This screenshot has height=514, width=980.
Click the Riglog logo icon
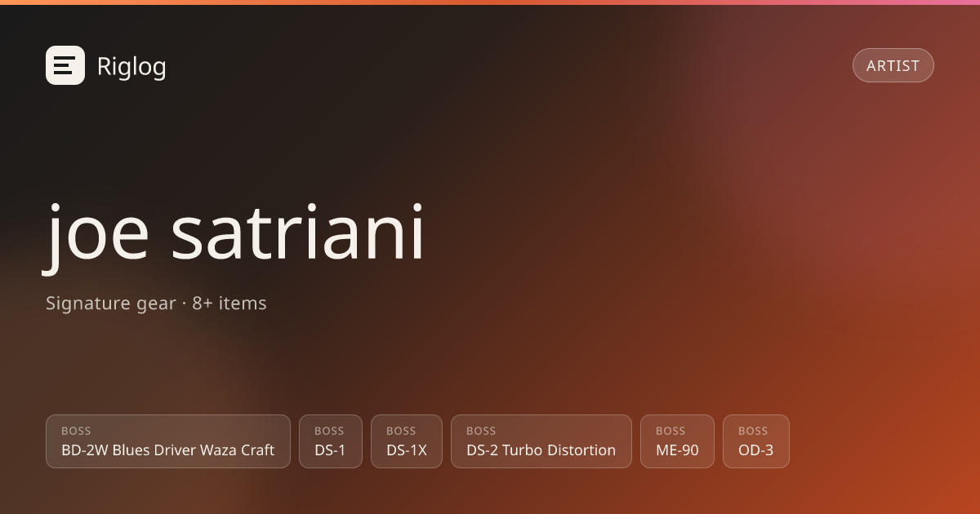point(65,65)
